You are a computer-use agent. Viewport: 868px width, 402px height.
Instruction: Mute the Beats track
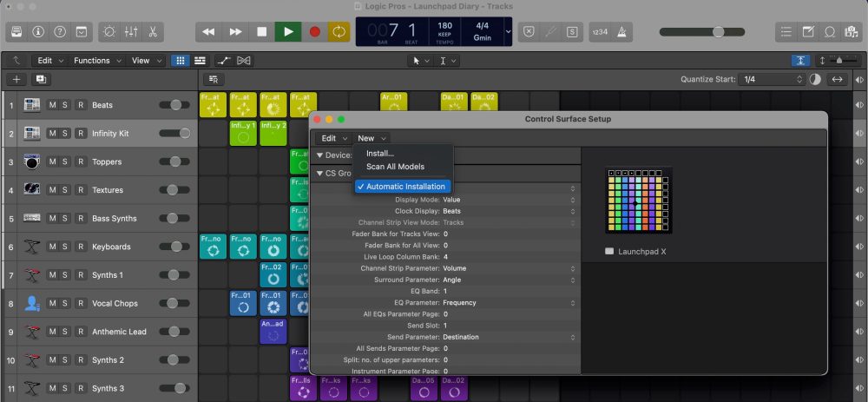pyautogui.click(x=52, y=105)
